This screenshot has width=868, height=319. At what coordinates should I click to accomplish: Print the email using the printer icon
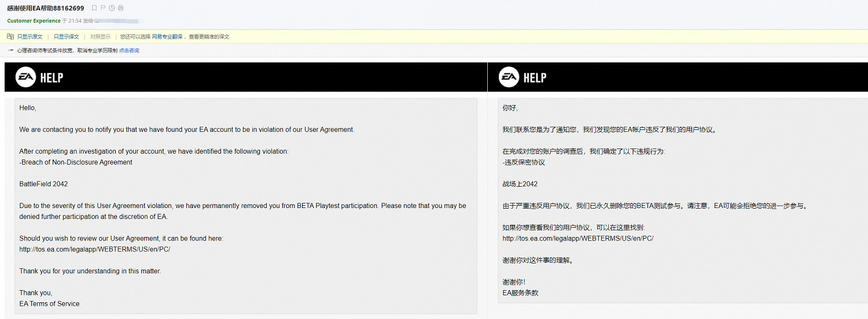(120, 8)
